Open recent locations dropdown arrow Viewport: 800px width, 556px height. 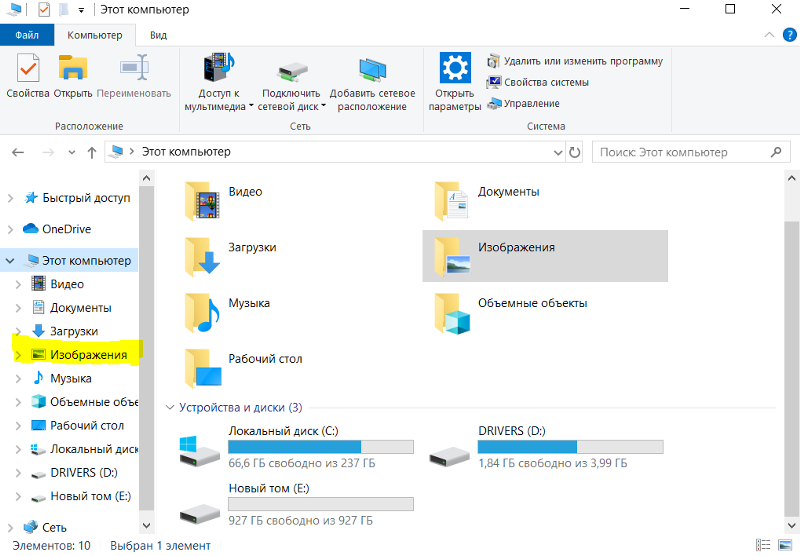[71, 152]
